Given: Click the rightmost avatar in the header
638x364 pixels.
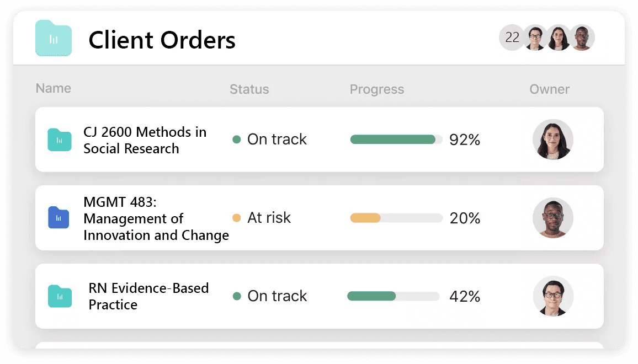Looking at the screenshot, I should [582, 38].
